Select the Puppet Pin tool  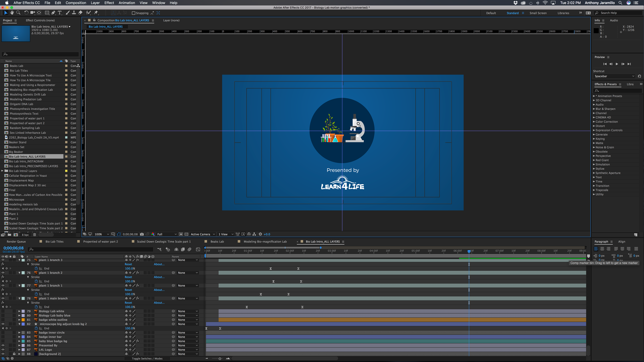pos(96,13)
